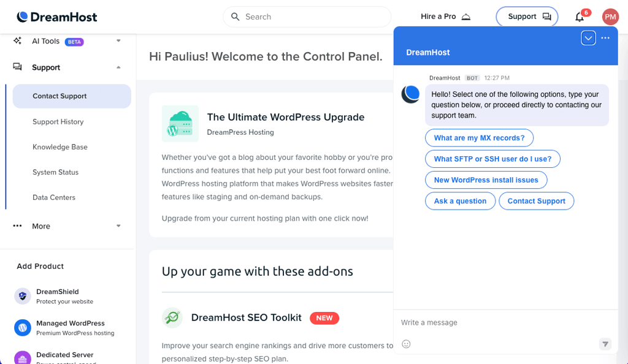Image resolution: width=628 pixels, height=364 pixels.
Task: Open the PM user avatar menu
Action: [610, 17]
